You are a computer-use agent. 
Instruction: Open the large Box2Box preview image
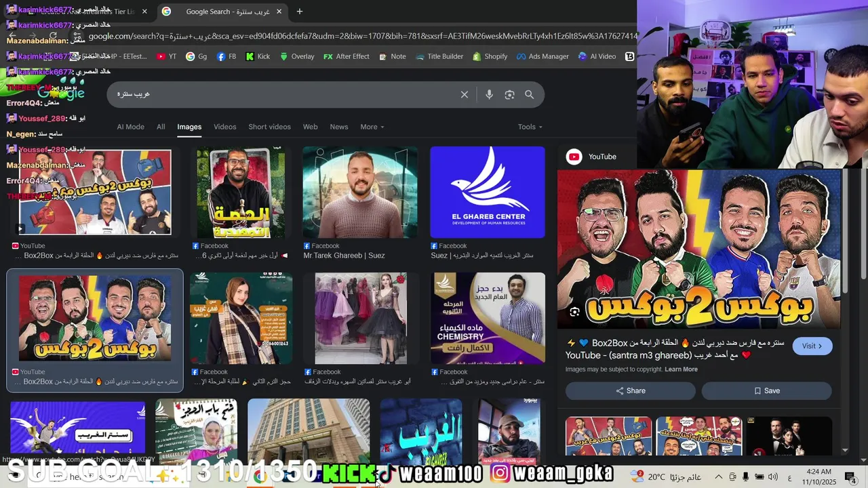point(698,249)
